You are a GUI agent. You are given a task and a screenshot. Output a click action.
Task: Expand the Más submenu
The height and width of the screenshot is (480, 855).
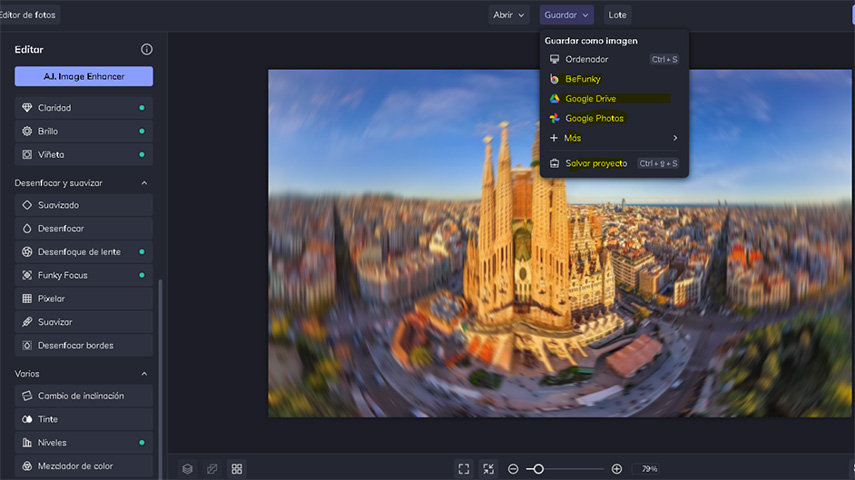(x=613, y=138)
